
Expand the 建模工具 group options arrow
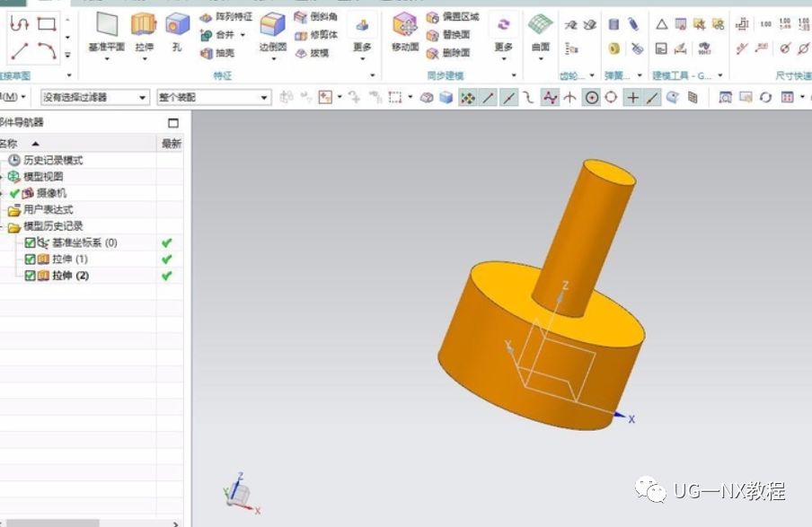719,75
